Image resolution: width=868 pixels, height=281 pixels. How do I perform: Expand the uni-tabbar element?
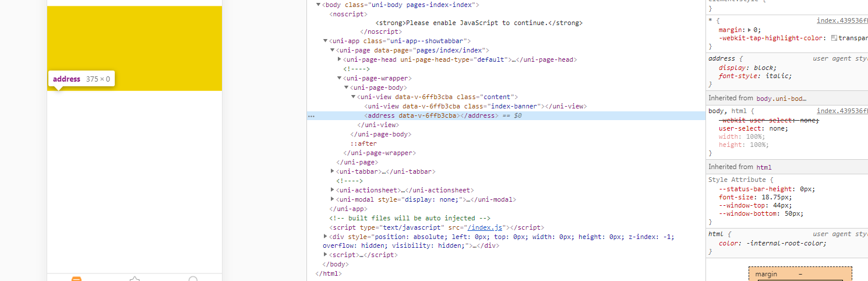pyautogui.click(x=332, y=171)
